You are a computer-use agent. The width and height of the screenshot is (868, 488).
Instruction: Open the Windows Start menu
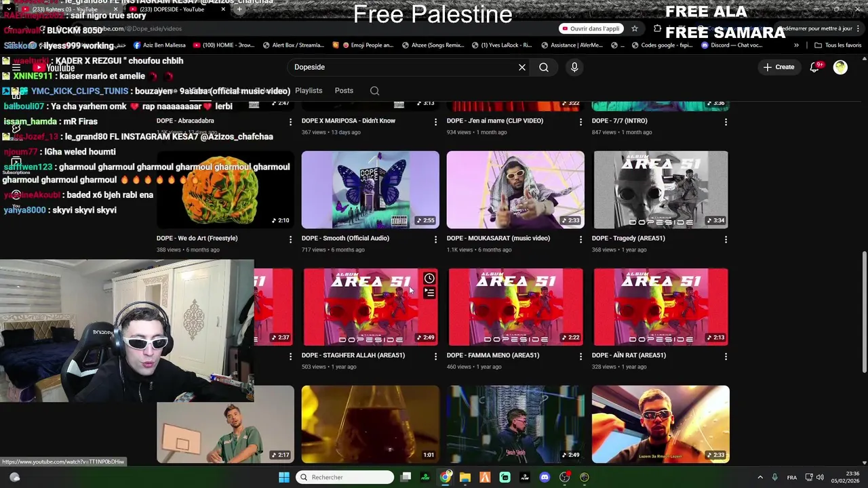(x=284, y=477)
